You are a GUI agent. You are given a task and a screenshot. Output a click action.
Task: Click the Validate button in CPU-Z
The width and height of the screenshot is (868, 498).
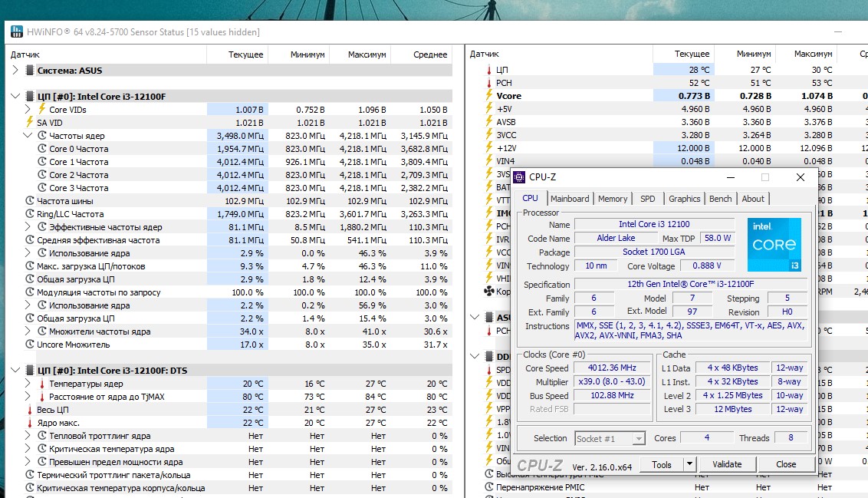tap(727, 464)
